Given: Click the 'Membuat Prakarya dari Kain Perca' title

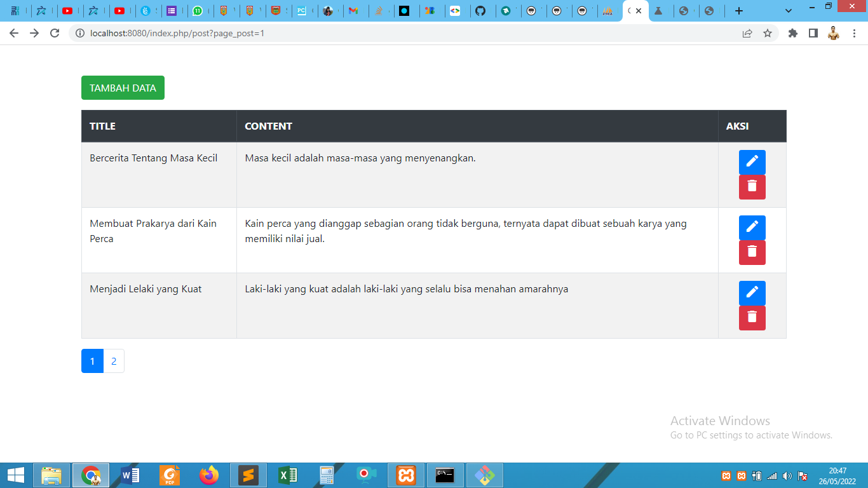Looking at the screenshot, I should point(153,231).
